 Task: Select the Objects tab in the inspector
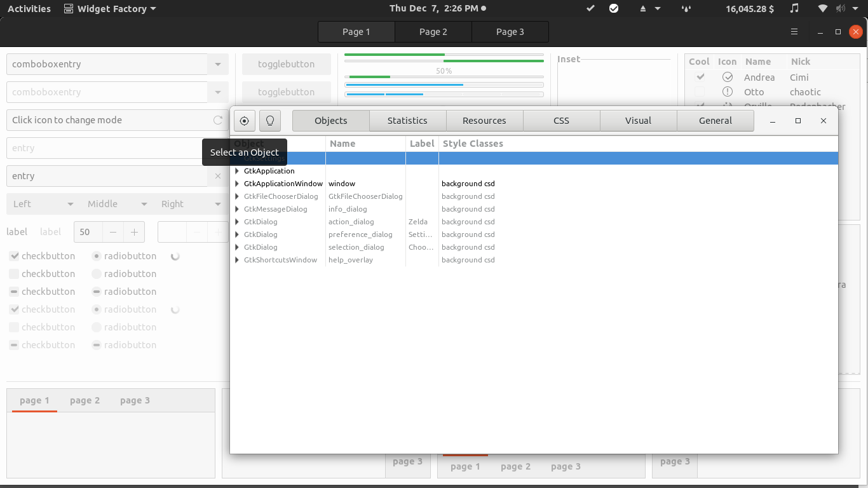pos(331,121)
